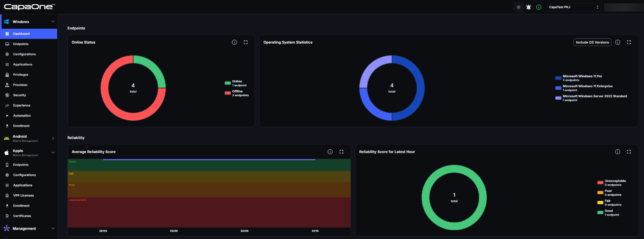Click the padlock icon beside Privileges
Image resolution: width=644 pixels, height=239 pixels.
[x=7, y=75]
